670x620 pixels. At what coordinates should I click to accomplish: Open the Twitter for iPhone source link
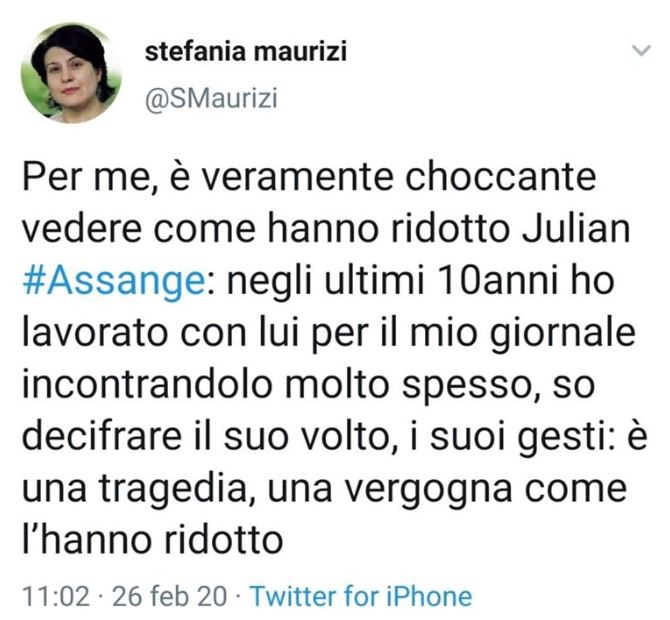click(361, 596)
